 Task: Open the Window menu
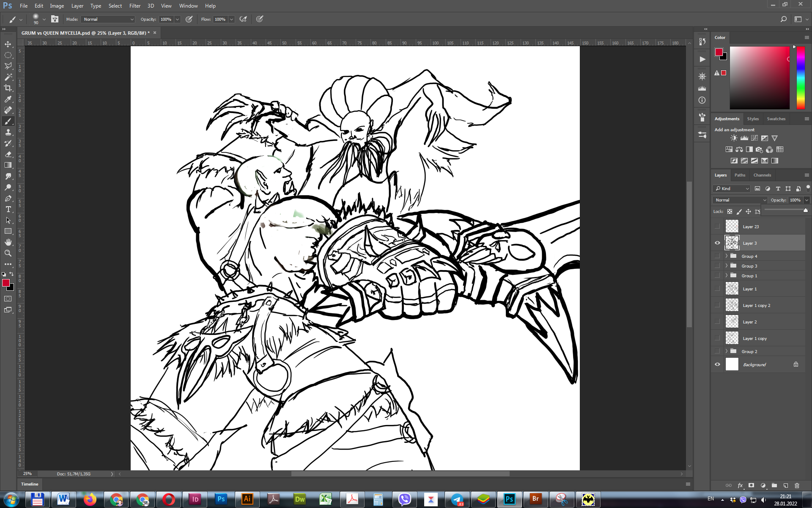[x=189, y=6]
